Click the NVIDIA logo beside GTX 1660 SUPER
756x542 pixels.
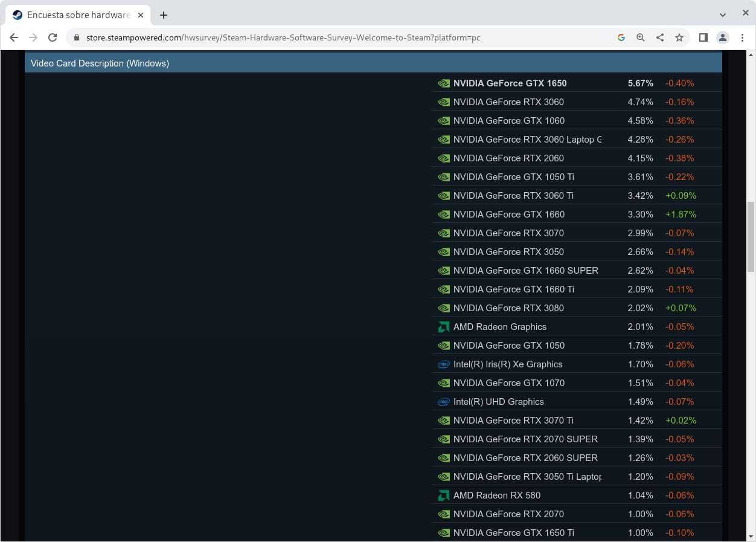point(444,271)
